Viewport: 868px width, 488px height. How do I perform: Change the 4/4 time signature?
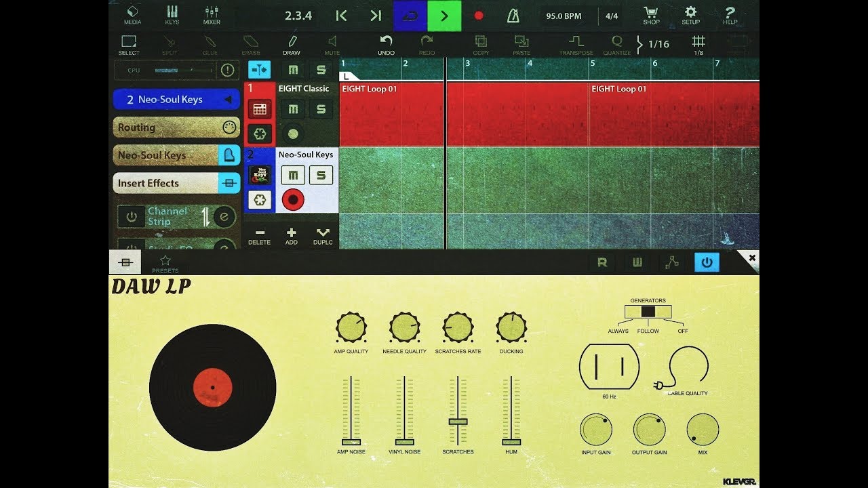tap(612, 16)
